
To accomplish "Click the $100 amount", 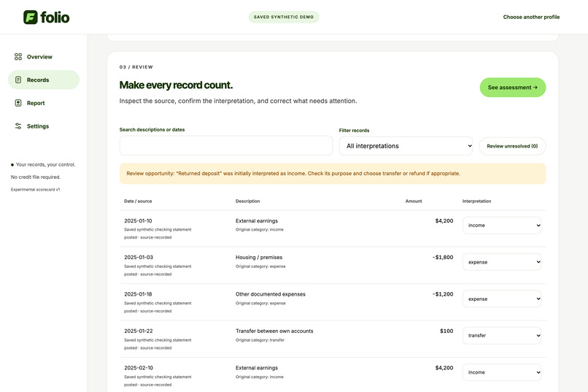I will click(446, 331).
